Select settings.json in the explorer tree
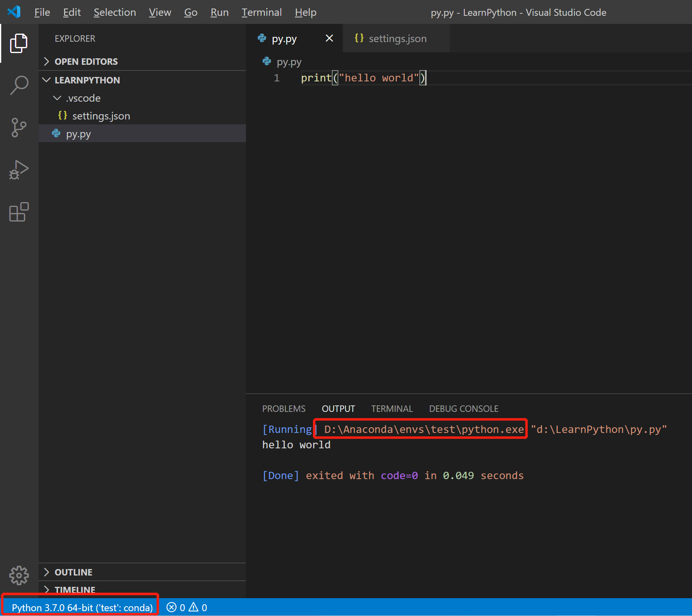Image resolution: width=692 pixels, height=616 pixels. pos(142,116)
